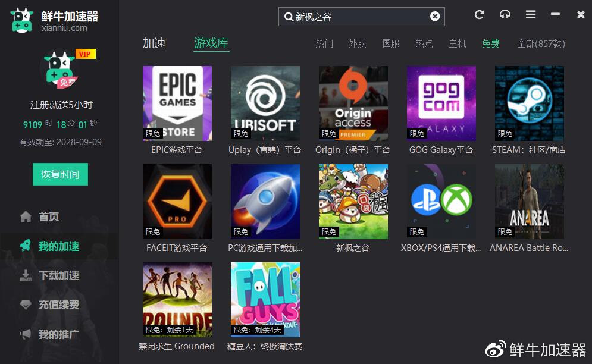Select the 糖豆人 Fall Guys tile
Viewport: 592px width, 364px height.
click(265, 300)
